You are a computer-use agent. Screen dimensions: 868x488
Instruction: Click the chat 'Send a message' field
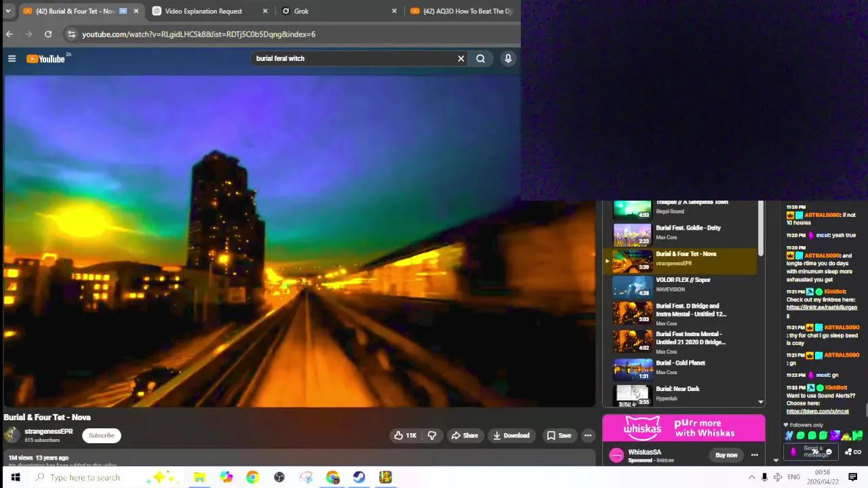click(x=811, y=451)
